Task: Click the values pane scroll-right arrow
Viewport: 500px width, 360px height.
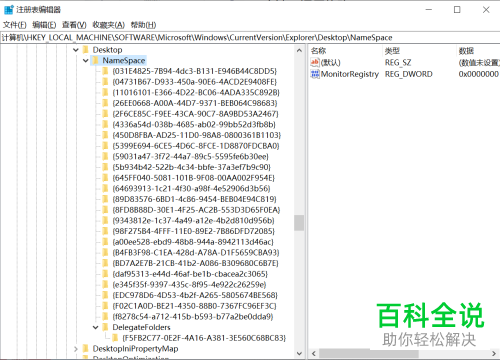Action: (494, 353)
